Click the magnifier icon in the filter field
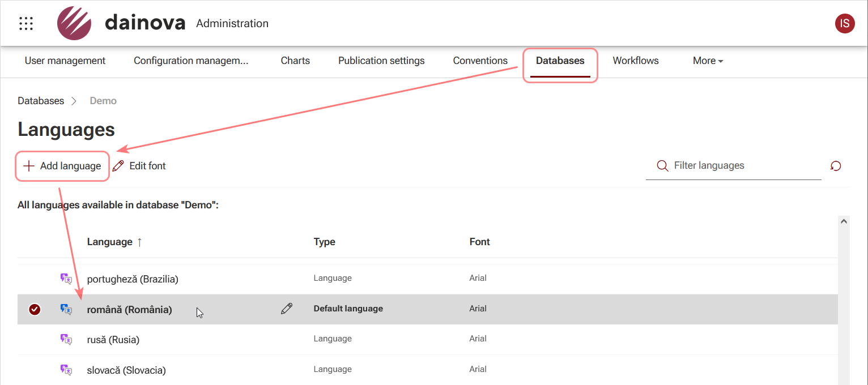 [662, 165]
